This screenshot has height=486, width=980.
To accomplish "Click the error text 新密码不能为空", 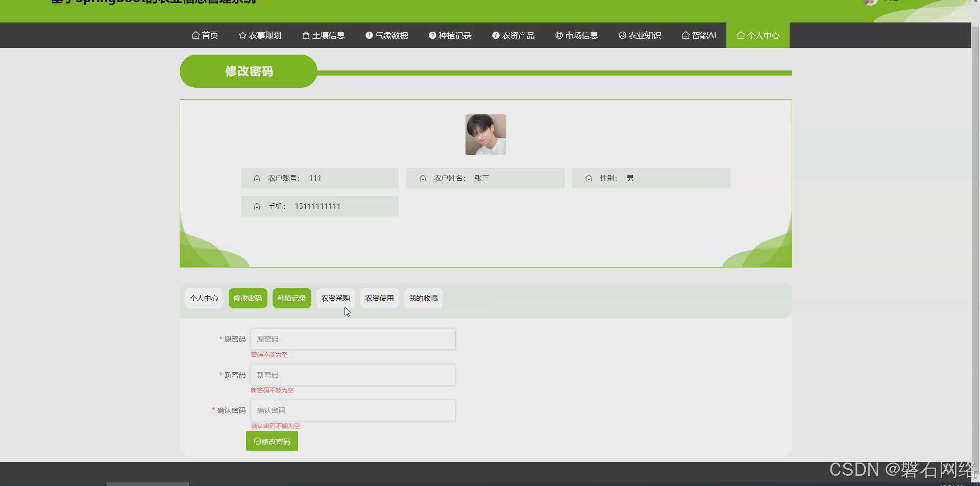I will 272,391.
